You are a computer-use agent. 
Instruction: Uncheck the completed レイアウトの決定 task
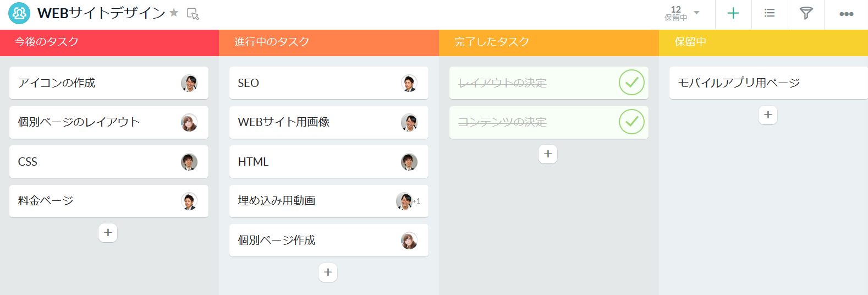[x=631, y=83]
